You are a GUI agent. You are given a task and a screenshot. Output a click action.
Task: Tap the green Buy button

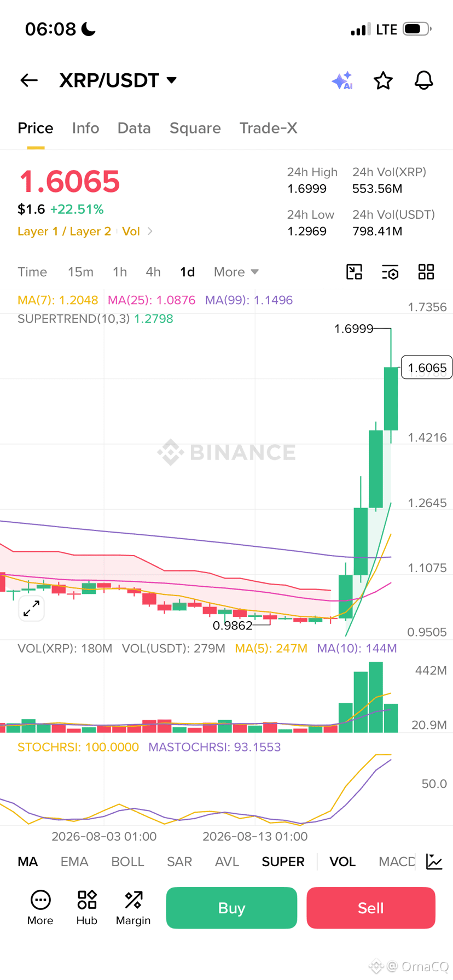pyautogui.click(x=231, y=908)
